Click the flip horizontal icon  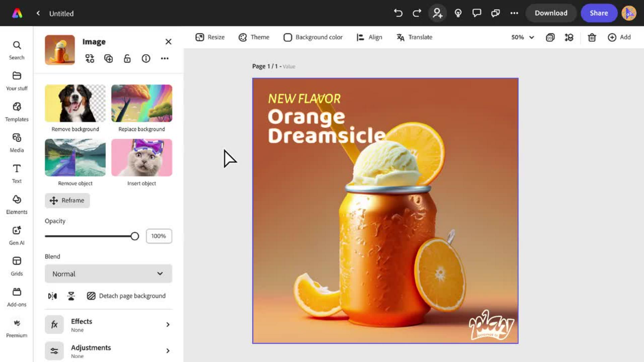click(52, 296)
